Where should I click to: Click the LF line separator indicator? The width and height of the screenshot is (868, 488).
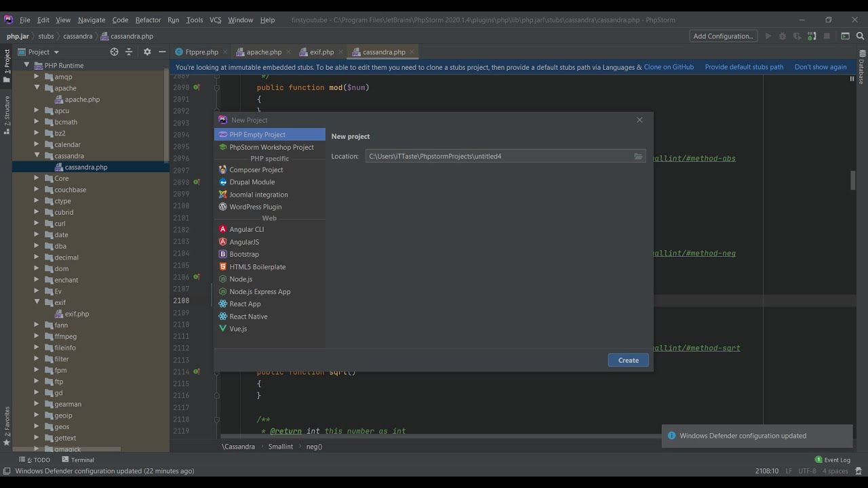pyautogui.click(x=789, y=470)
